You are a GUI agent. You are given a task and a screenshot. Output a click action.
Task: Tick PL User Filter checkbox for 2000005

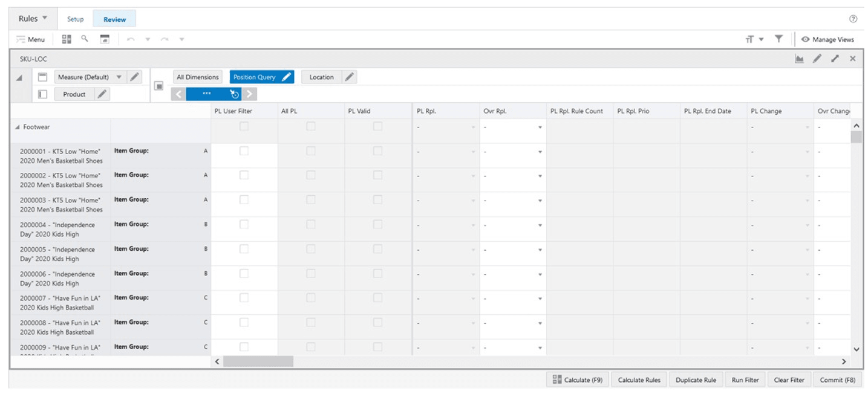coord(244,249)
